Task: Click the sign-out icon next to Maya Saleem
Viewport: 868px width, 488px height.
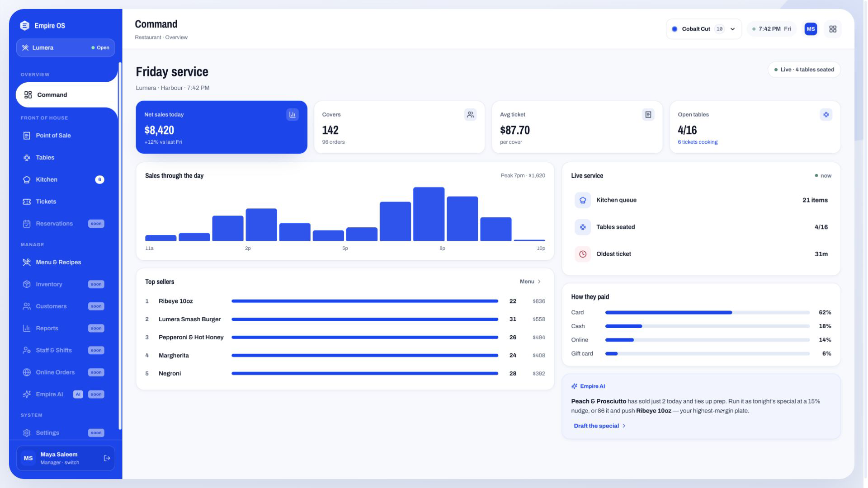Action: click(x=107, y=458)
